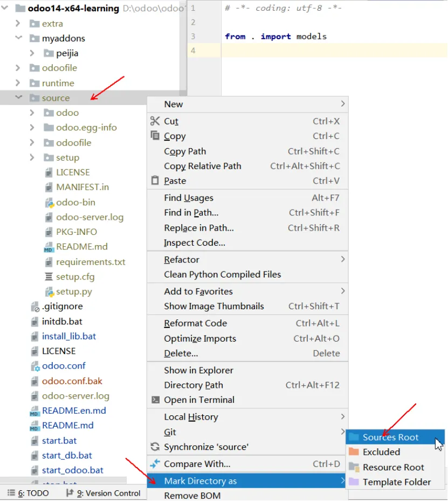Click the Resource Root folder icon
The height and width of the screenshot is (501, 448).
[x=354, y=467]
